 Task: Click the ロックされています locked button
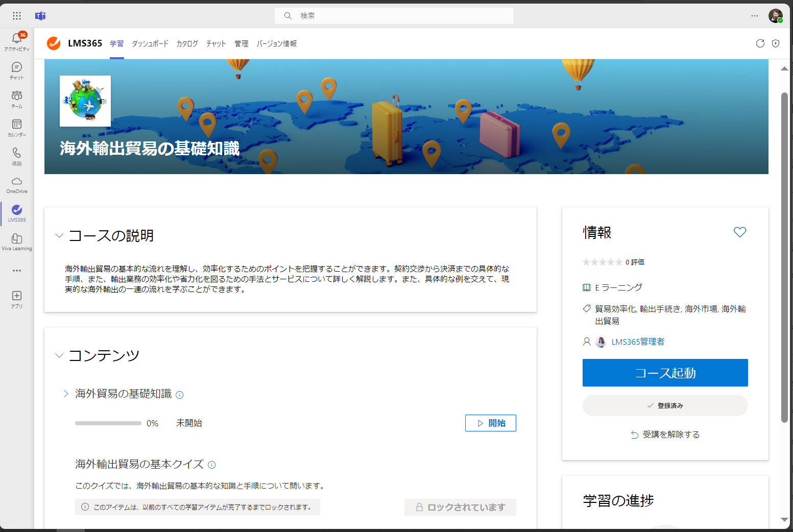pos(460,507)
